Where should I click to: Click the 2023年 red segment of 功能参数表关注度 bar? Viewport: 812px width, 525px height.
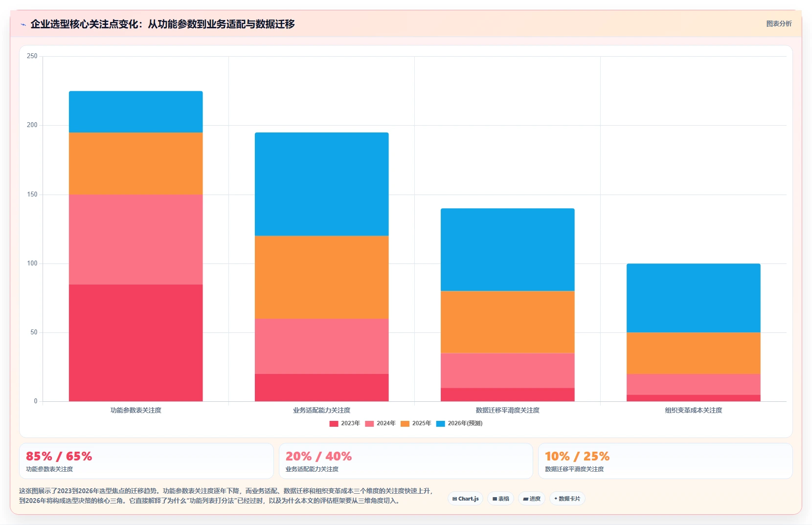(136, 343)
